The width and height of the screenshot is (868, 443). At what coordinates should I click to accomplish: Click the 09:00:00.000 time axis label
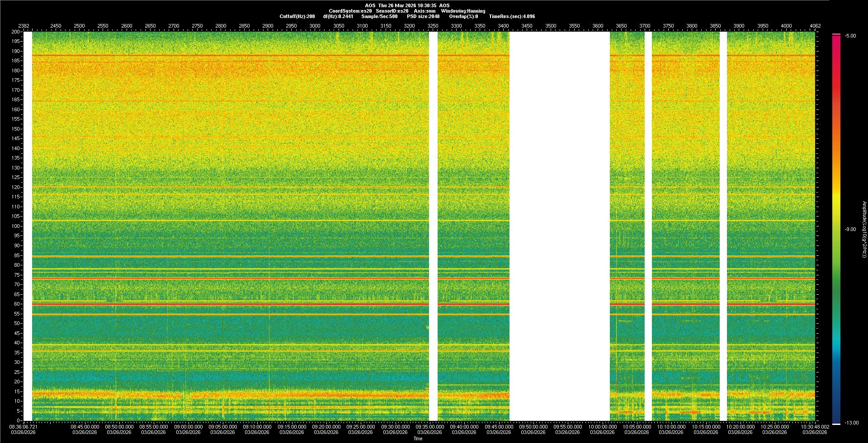pyautogui.click(x=188, y=427)
